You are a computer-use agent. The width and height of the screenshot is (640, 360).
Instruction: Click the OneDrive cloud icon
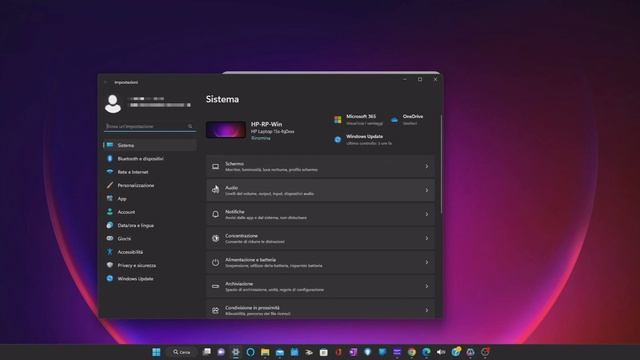[394, 120]
